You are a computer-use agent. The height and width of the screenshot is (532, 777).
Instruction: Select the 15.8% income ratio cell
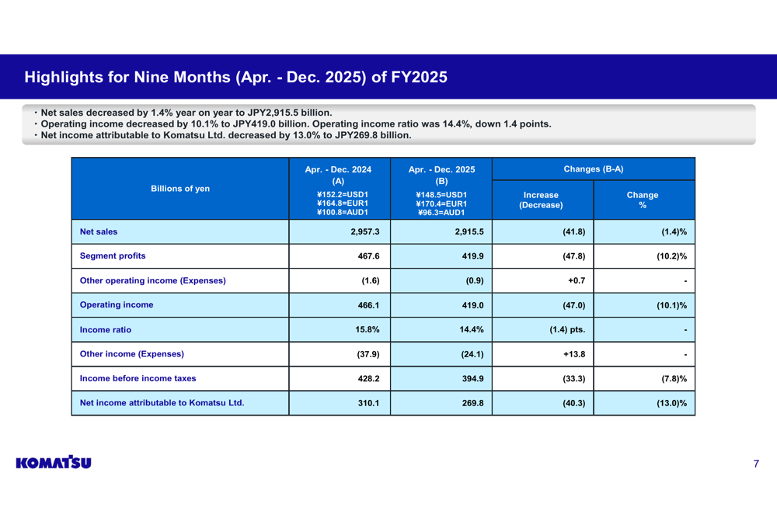(367, 330)
